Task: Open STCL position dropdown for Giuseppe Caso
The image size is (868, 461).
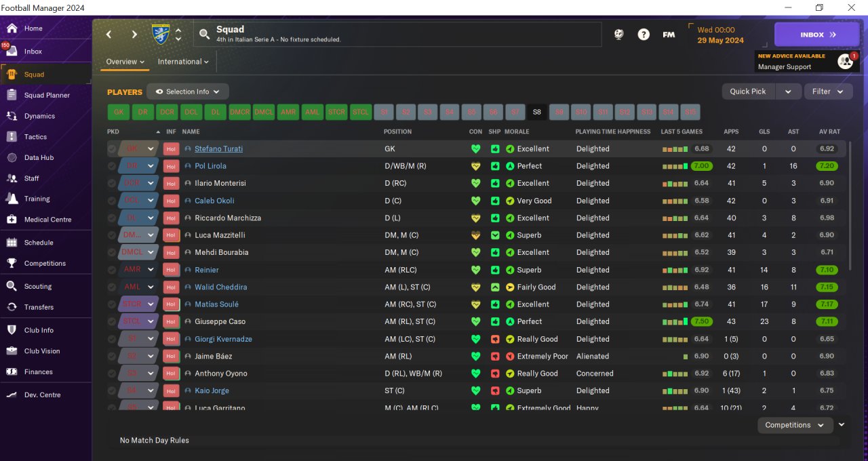Action: point(151,321)
